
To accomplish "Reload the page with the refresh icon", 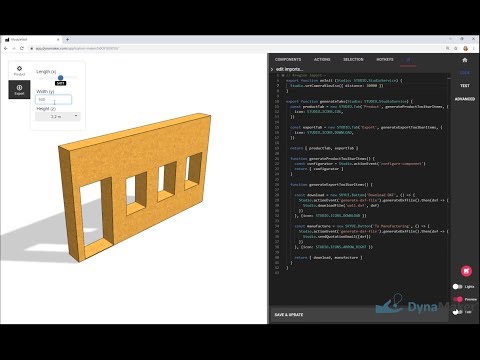I will pos(22,48).
